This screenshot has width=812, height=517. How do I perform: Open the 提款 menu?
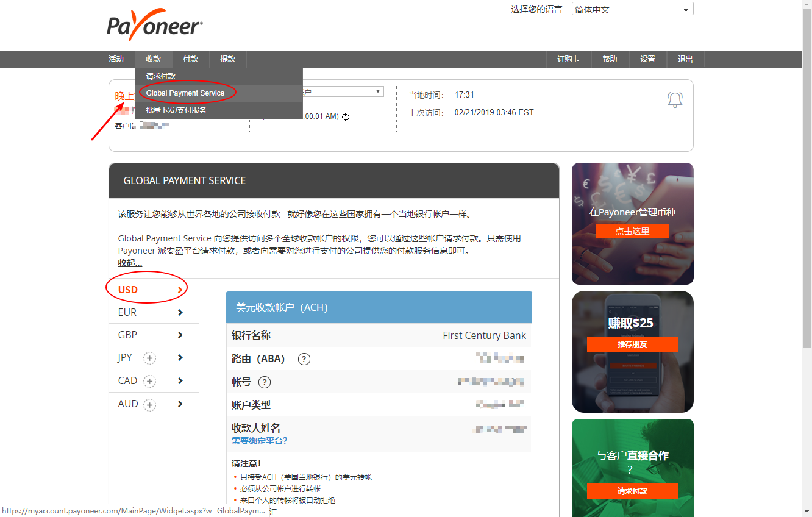click(x=228, y=59)
